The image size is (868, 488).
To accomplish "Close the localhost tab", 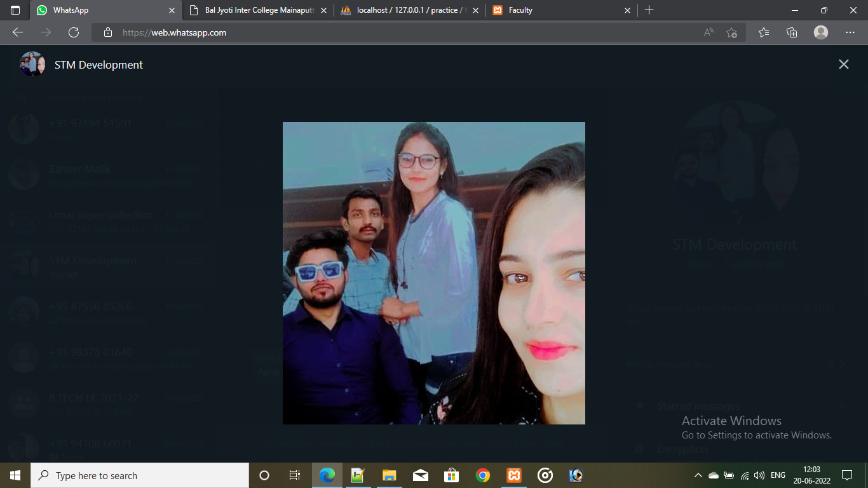I will tap(475, 10).
